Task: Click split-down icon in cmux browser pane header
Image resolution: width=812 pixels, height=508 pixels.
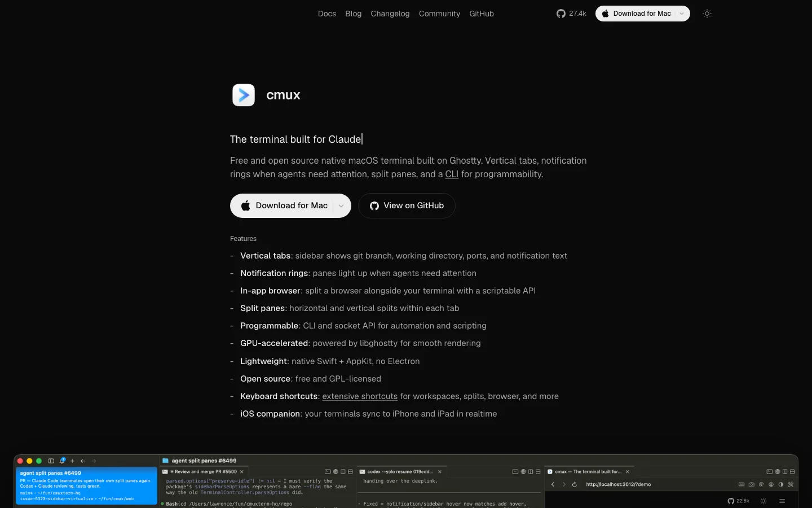Action: click(x=792, y=471)
